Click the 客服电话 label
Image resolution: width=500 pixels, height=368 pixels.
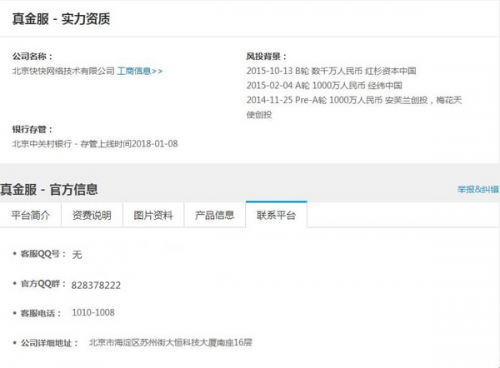click(x=41, y=313)
